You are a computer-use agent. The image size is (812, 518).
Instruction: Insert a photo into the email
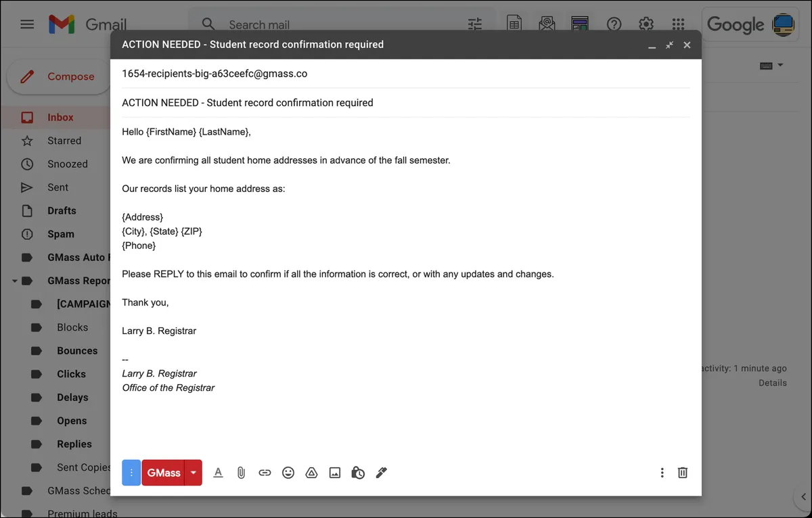tap(335, 473)
